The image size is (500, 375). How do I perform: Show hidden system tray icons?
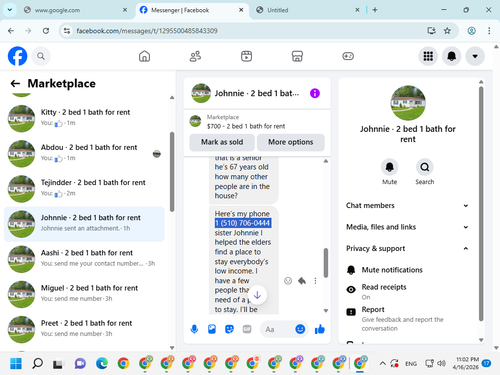(x=382, y=363)
